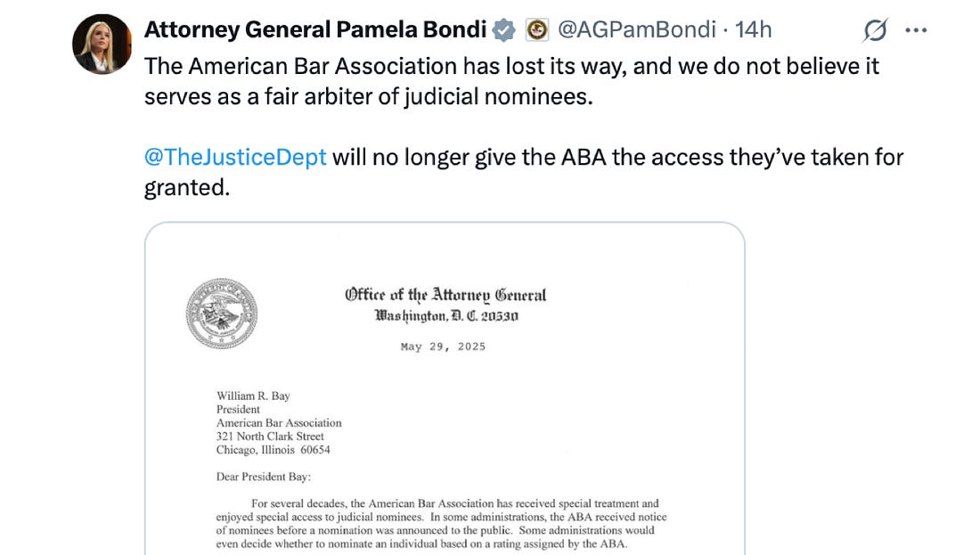Image resolution: width=980 pixels, height=555 pixels.
Task: Click the Office of the Attorney General letterhead
Action: tap(445, 295)
